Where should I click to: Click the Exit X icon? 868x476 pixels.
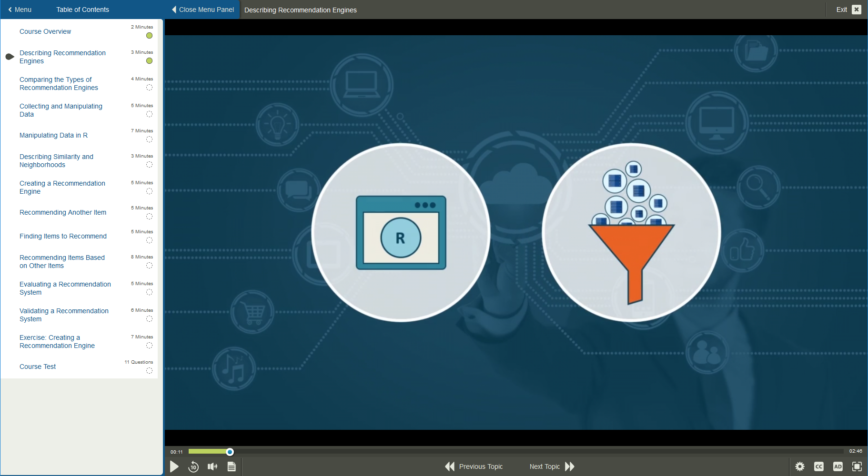click(857, 10)
